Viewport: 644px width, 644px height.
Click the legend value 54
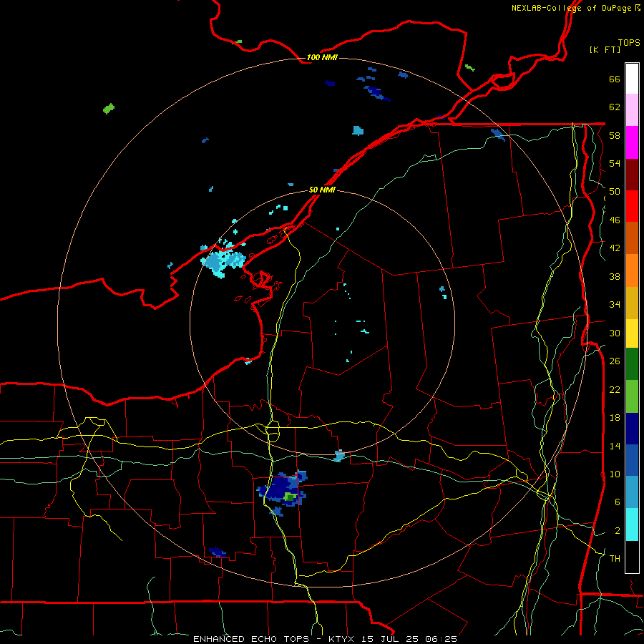coord(615,163)
